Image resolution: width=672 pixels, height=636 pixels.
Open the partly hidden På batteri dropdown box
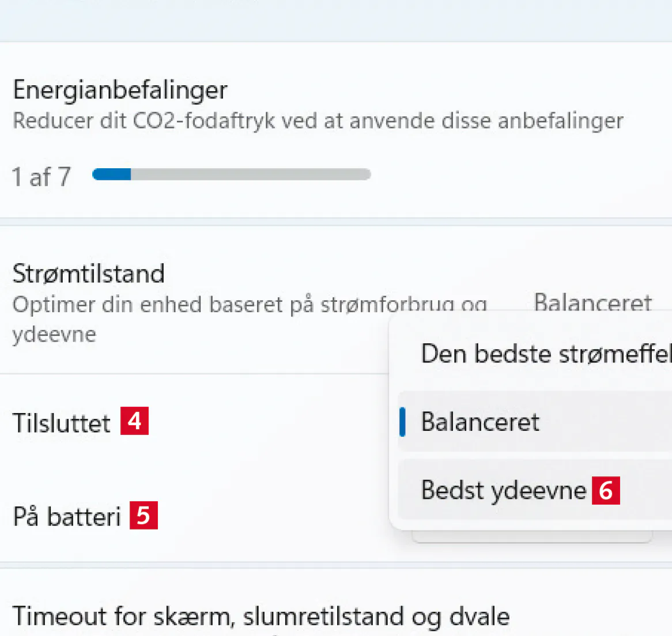[531, 537]
